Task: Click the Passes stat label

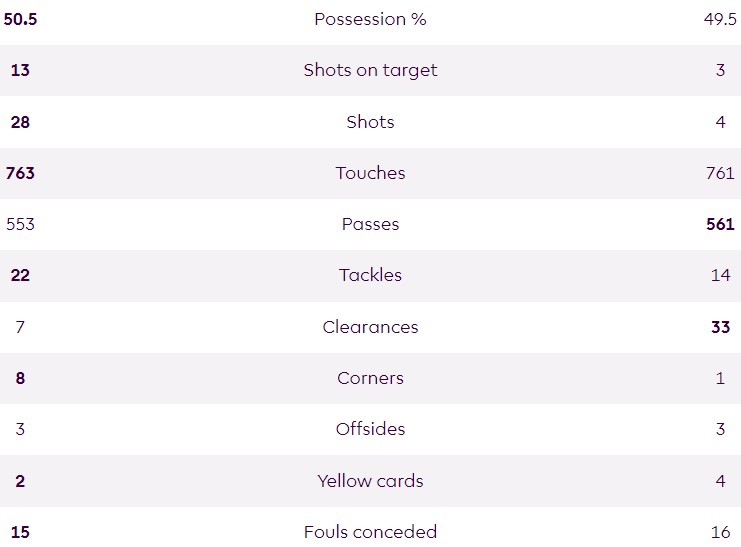Action: [x=370, y=224]
